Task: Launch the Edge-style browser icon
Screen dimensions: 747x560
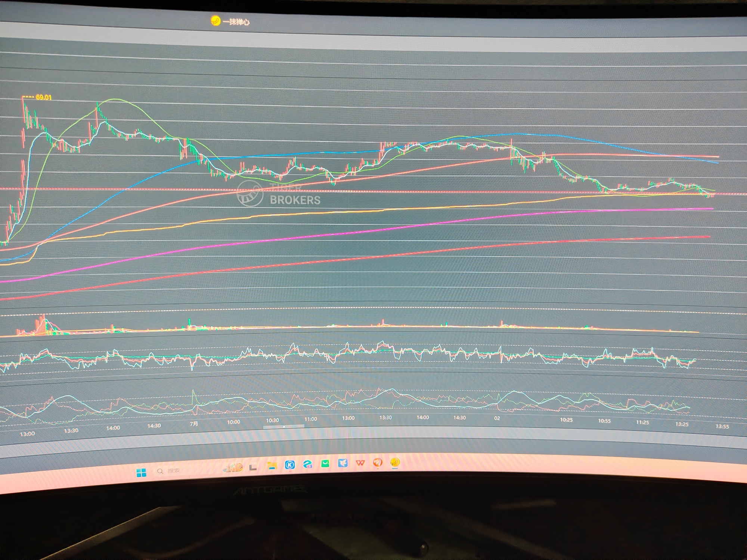Action: (x=307, y=464)
